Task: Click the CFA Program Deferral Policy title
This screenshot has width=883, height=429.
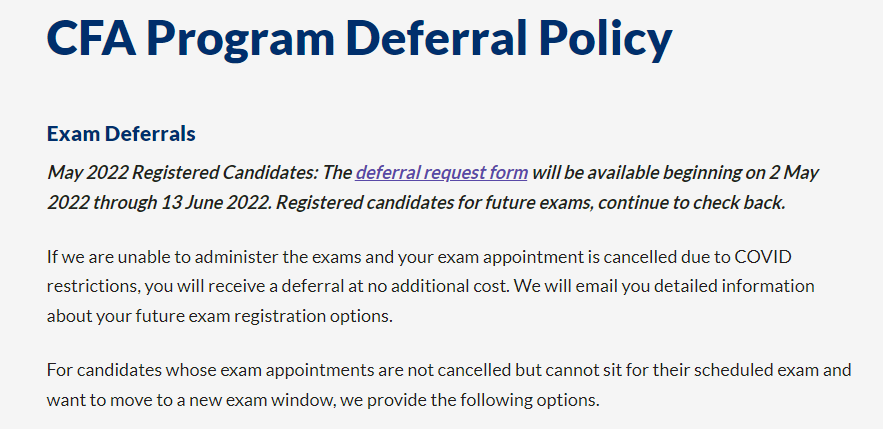Action: coord(359,40)
